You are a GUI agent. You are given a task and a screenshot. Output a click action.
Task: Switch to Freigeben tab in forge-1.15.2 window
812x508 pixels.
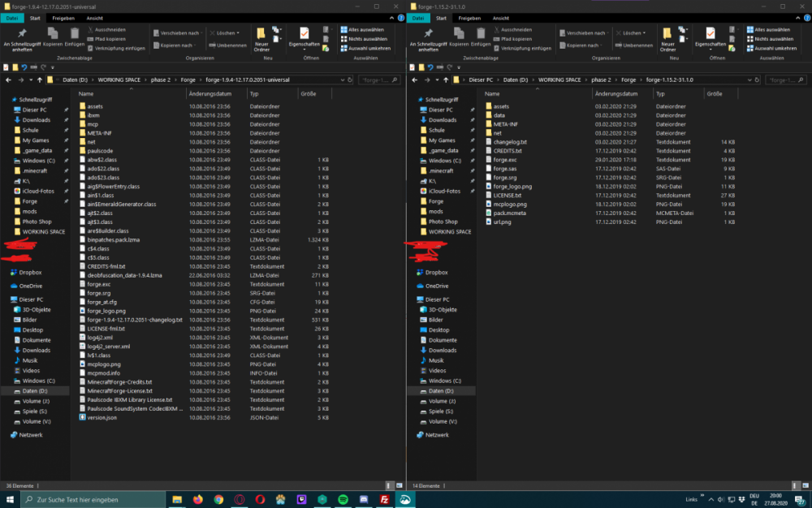pyautogui.click(x=469, y=18)
